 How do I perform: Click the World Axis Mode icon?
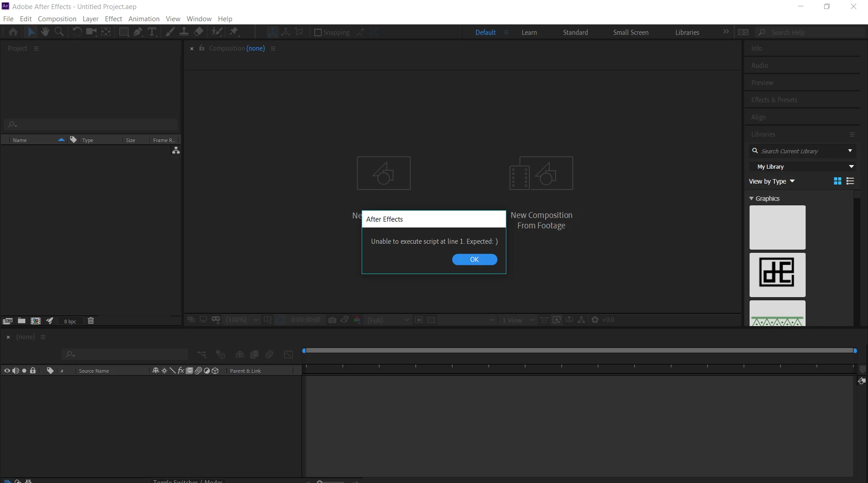click(286, 32)
